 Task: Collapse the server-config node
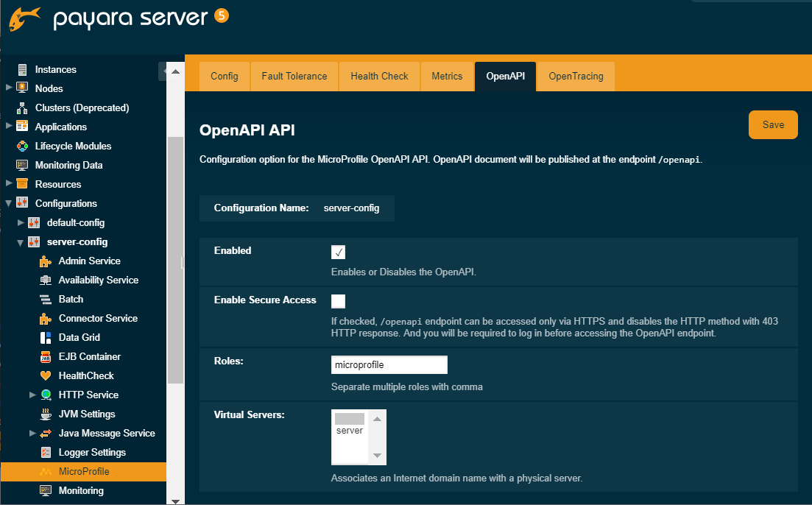[20, 242]
